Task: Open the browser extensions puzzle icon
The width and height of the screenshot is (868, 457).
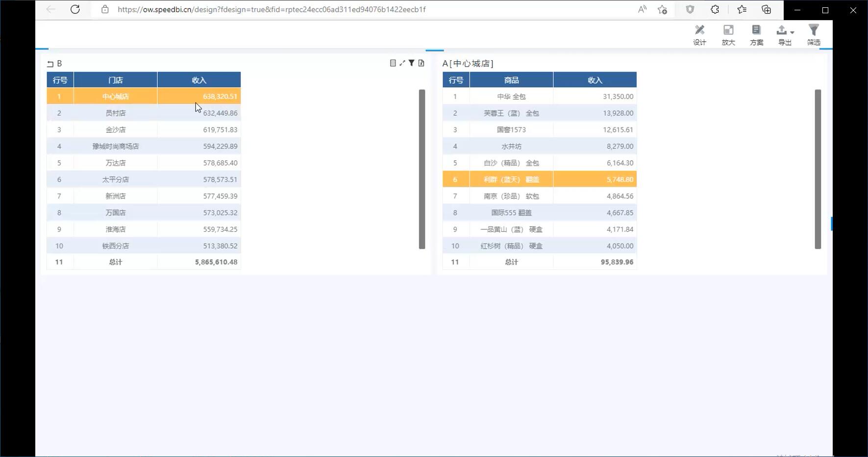Action: click(715, 9)
